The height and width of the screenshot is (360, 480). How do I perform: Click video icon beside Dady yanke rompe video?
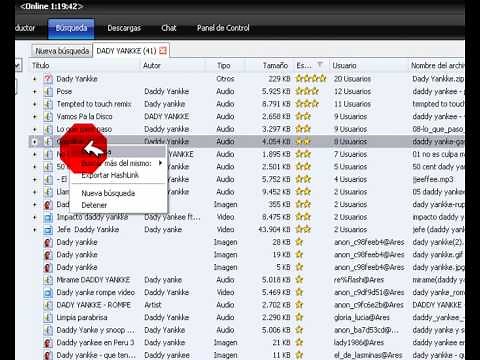pos(48,293)
